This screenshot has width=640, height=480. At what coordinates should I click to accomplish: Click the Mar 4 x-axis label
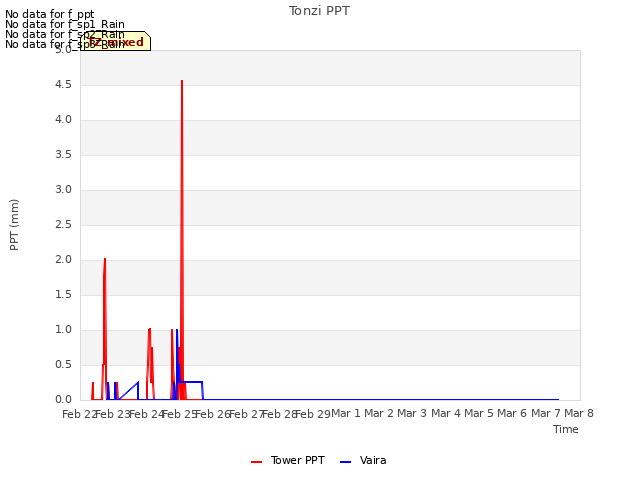tap(446, 413)
